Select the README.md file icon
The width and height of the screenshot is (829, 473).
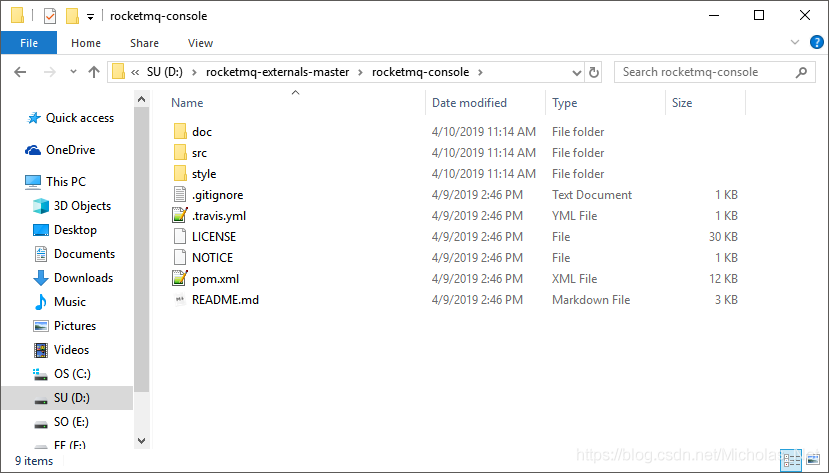coord(180,300)
